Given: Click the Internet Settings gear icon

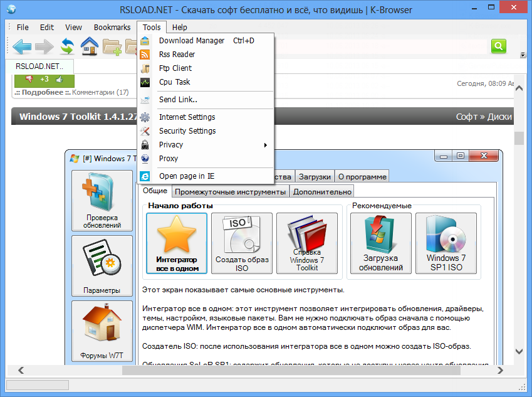Looking at the screenshot, I should [x=145, y=117].
